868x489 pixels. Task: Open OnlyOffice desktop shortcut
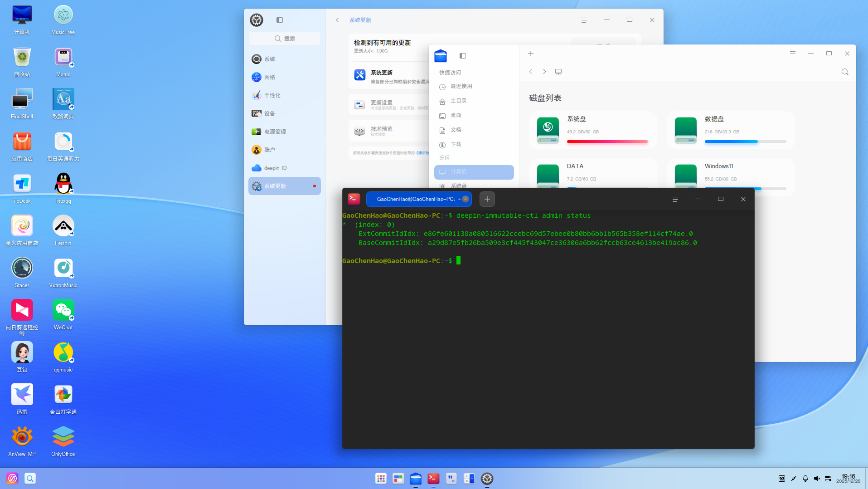click(x=63, y=441)
